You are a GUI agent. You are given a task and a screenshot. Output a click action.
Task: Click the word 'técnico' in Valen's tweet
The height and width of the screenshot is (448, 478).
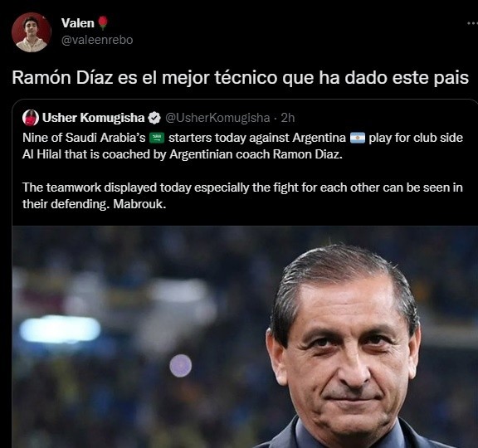point(246,77)
